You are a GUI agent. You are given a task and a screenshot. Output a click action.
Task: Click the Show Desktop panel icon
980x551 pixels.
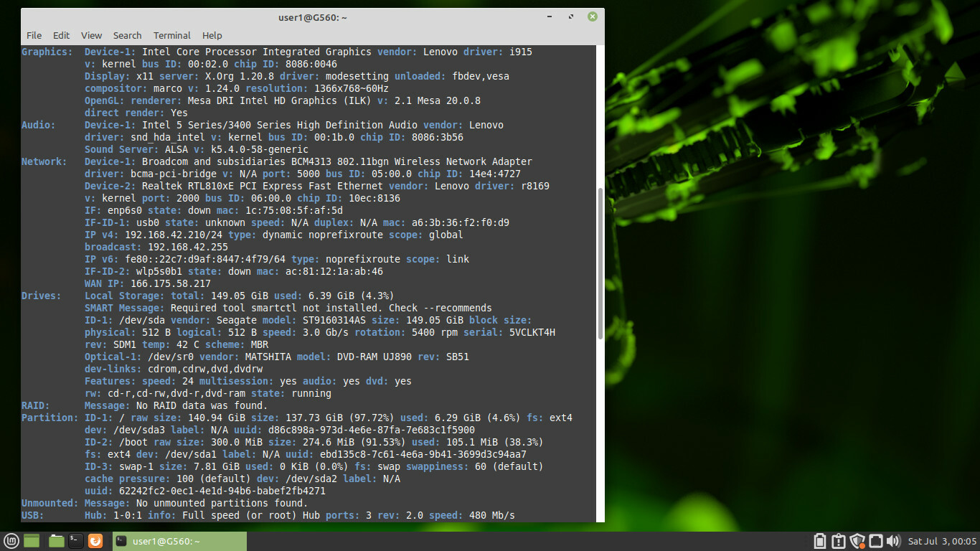32,541
